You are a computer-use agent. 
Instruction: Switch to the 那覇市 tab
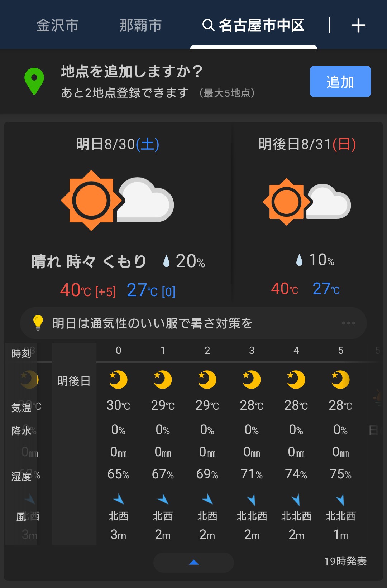point(140,26)
